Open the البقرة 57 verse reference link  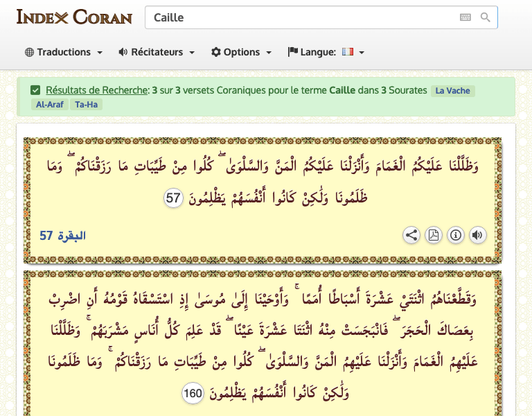[62, 236]
